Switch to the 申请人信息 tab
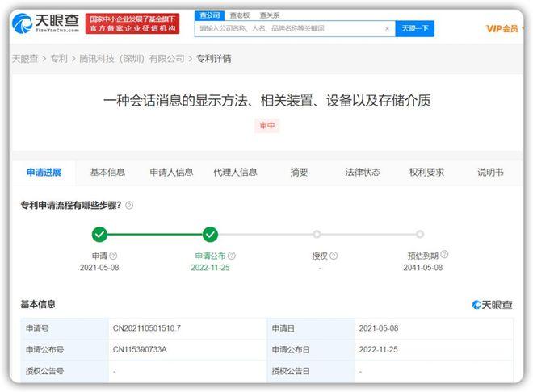The height and width of the screenshot is (392, 533). pyautogui.click(x=171, y=173)
